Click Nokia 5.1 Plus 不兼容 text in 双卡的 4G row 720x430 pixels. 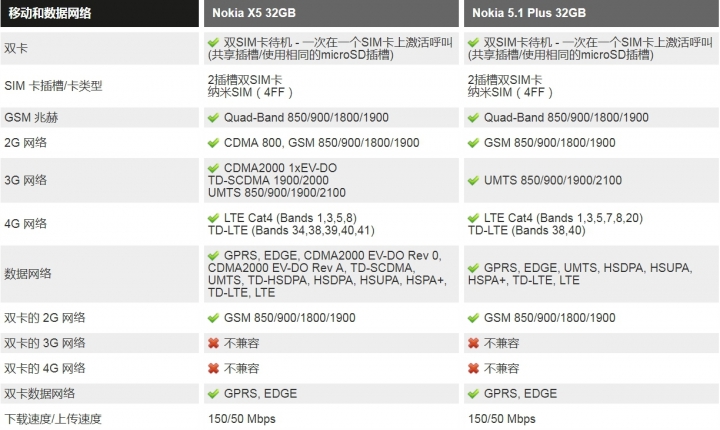(x=501, y=368)
